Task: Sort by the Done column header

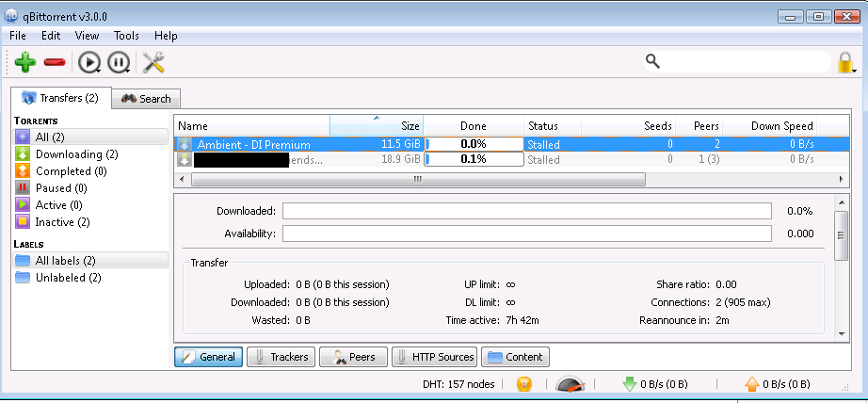Action: [x=474, y=125]
